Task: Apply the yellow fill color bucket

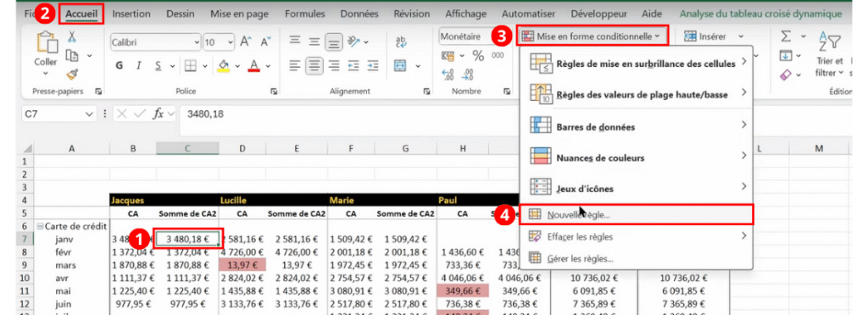Action: point(224,66)
